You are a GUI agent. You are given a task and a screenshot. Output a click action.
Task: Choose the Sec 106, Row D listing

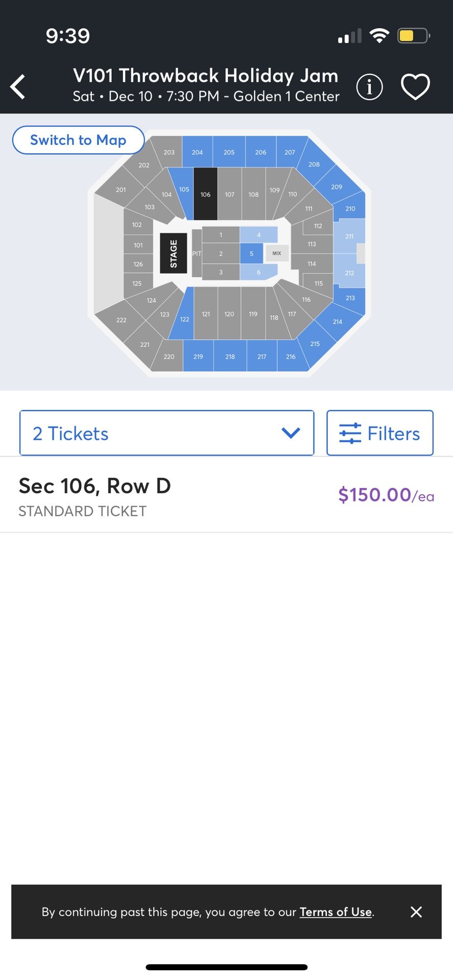tap(95, 495)
